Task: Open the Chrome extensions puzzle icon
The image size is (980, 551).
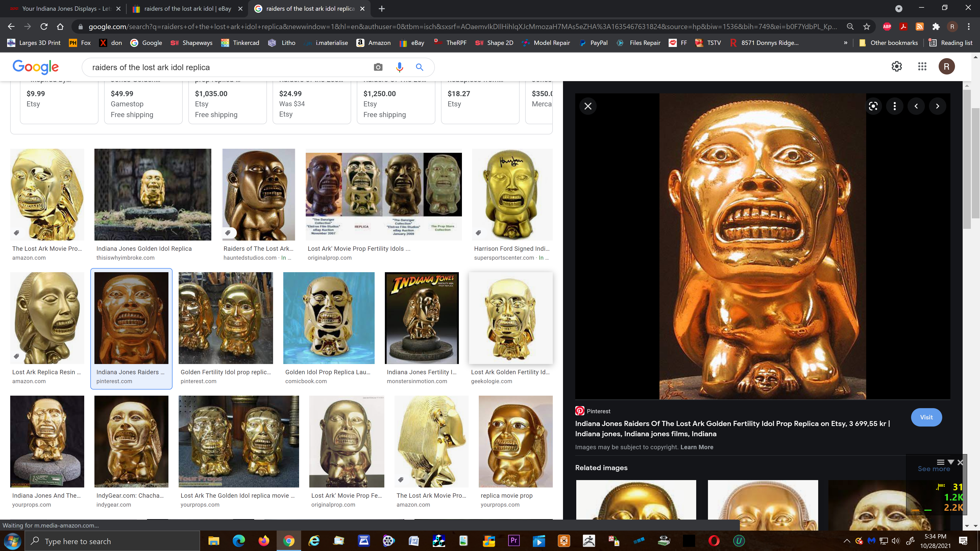Action: coord(936,27)
